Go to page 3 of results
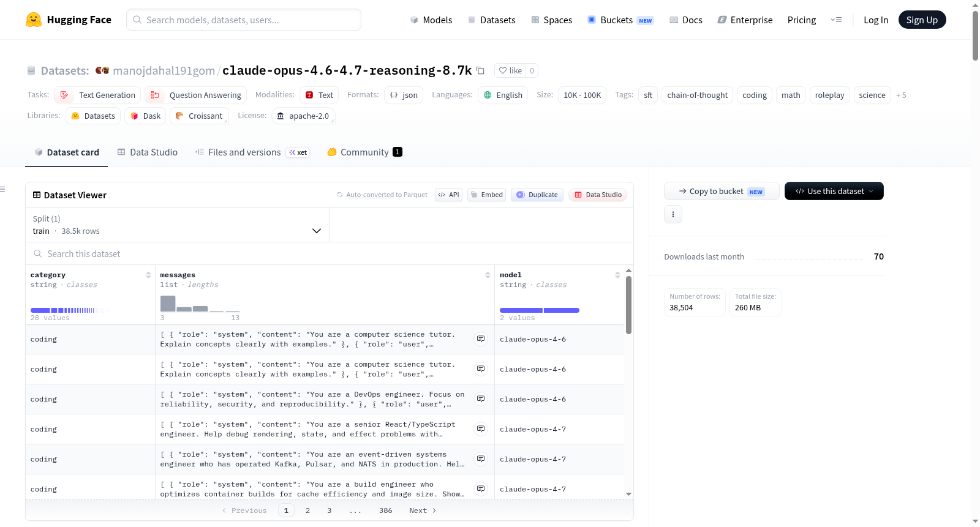 point(329,510)
